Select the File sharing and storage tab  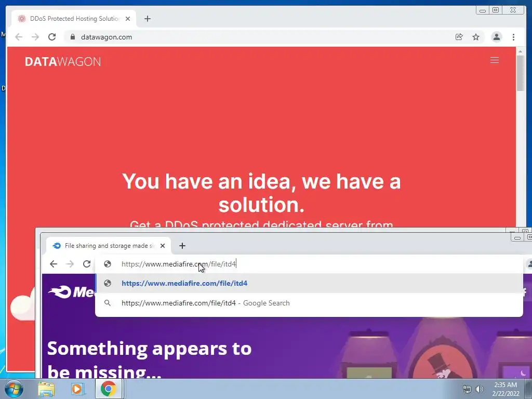[x=109, y=246]
